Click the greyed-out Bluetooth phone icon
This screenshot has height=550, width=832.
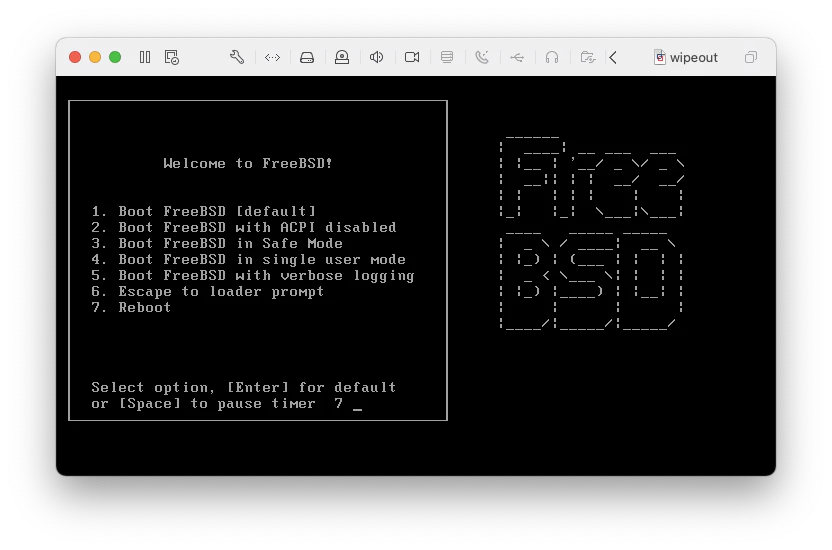pyautogui.click(x=482, y=57)
